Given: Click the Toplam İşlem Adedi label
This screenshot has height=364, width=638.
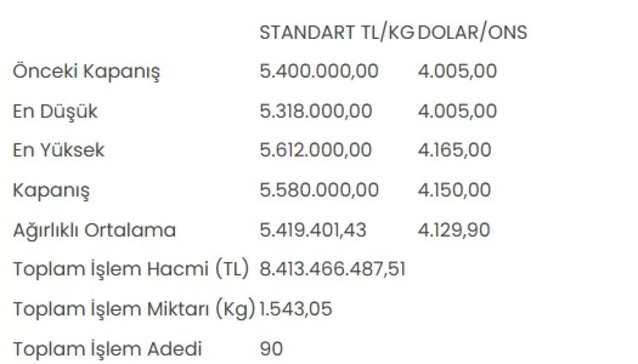Looking at the screenshot, I should tap(107, 349).
